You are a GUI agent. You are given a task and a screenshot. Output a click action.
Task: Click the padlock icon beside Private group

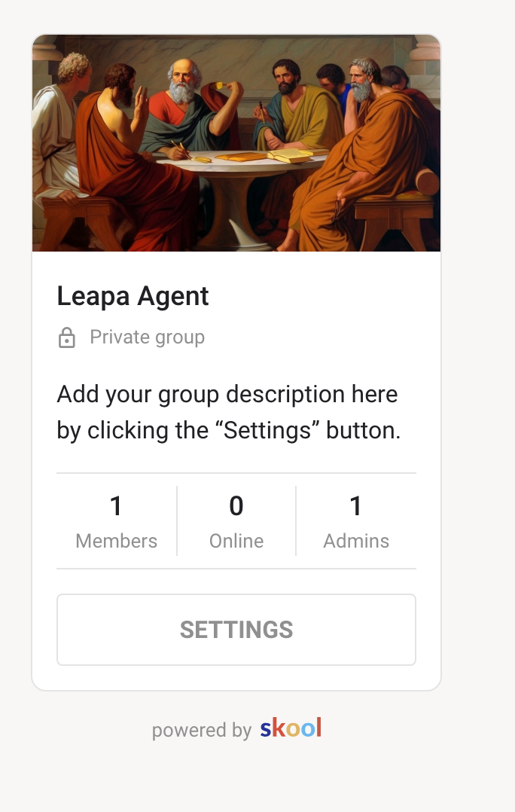67,337
